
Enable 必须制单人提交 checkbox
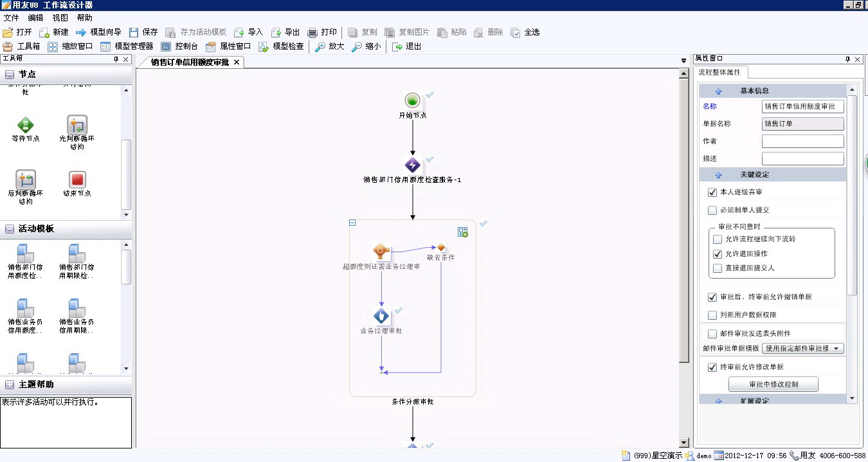tap(712, 210)
